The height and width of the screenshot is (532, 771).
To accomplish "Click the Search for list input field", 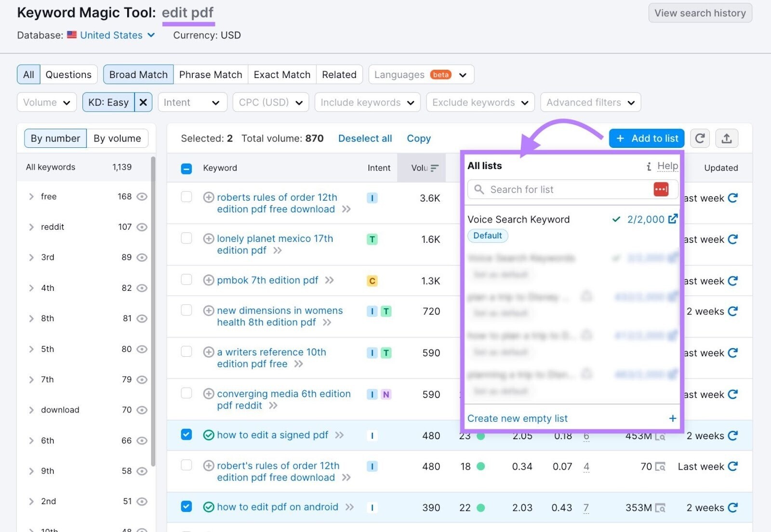I will pos(554,189).
